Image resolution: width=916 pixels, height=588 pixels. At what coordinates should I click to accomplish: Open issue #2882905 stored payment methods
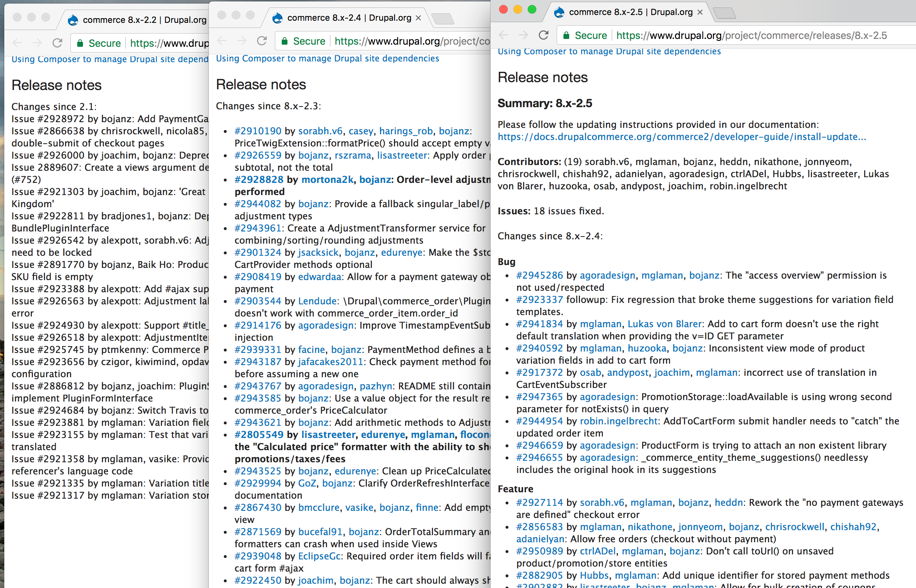[539, 575]
